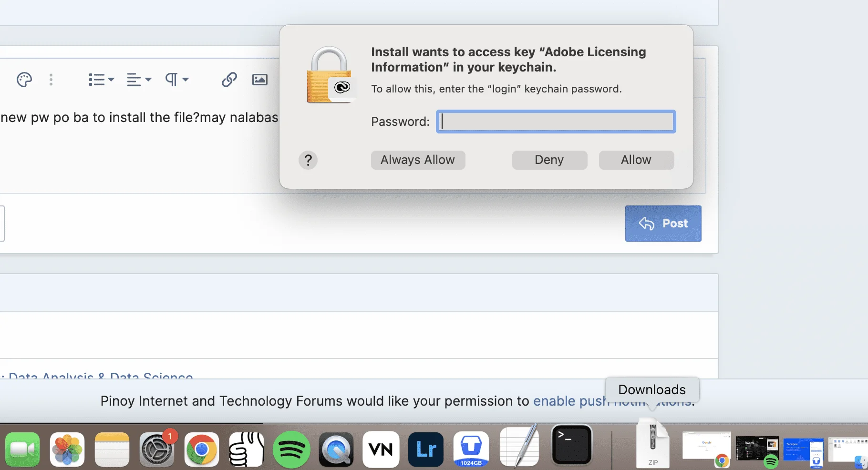The image size is (868, 470).
Task: Open Notes app in the dock
Action: 112,450
